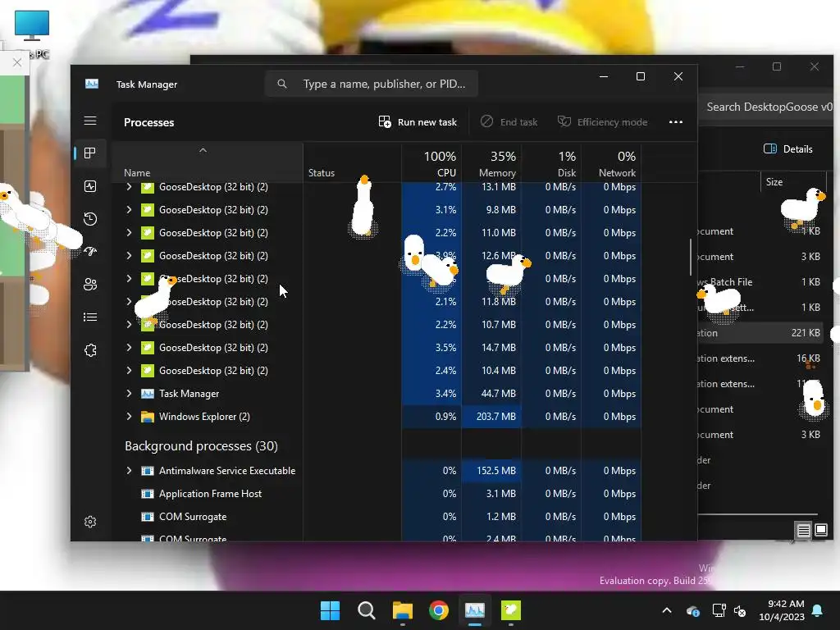Open the Details list sidebar icon
Viewport: 840px width, 630px height.
pyautogui.click(x=90, y=317)
